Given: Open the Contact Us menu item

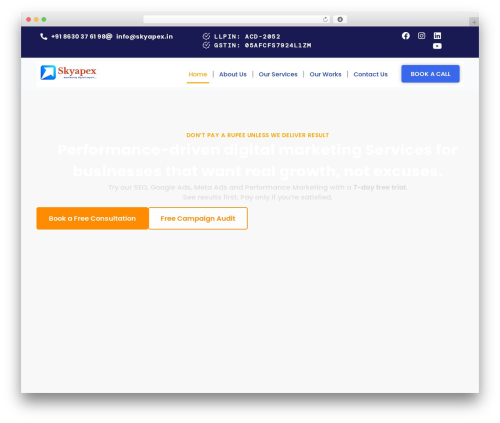Looking at the screenshot, I should coord(370,74).
